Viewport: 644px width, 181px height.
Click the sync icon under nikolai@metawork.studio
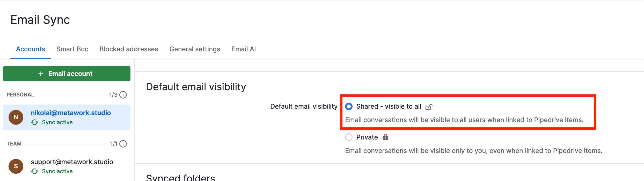click(x=34, y=122)
